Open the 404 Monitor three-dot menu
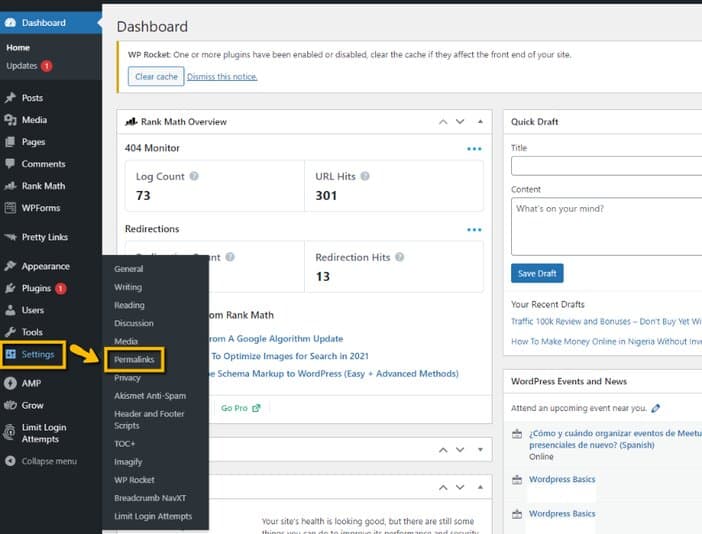 coord(474,149)
